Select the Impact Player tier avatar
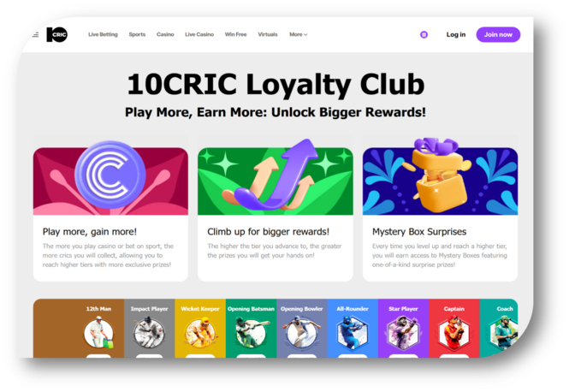The image size is (569, 392). pos(149,332)
